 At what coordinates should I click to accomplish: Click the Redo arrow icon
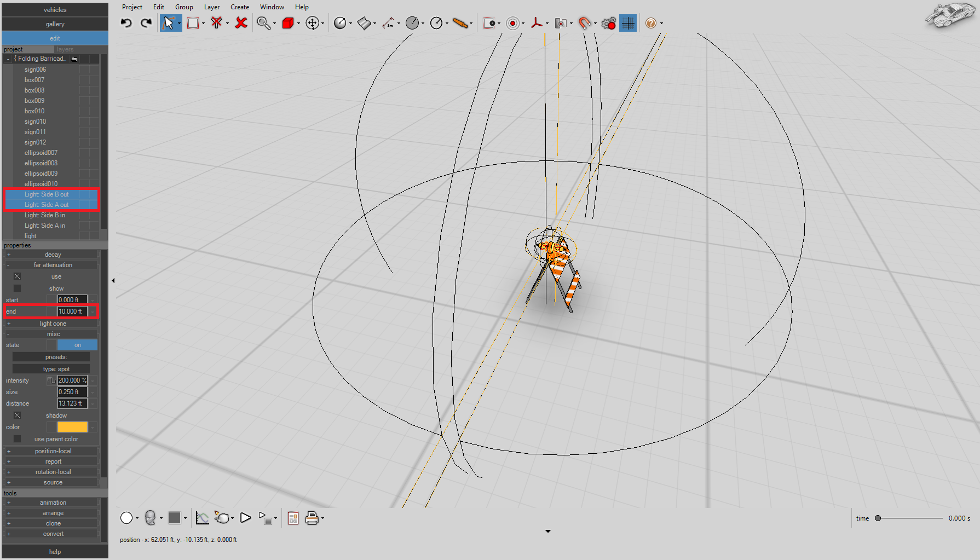click(146, 23)
